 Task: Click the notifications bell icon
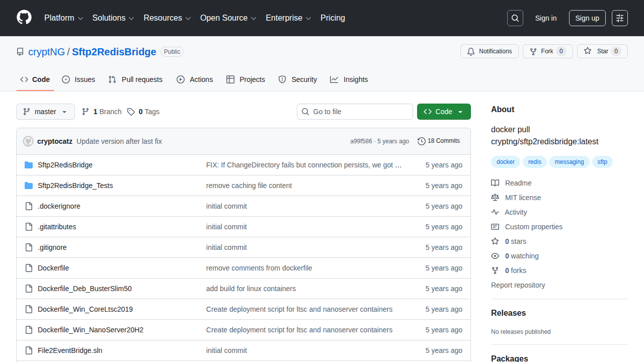pos(470,51)
